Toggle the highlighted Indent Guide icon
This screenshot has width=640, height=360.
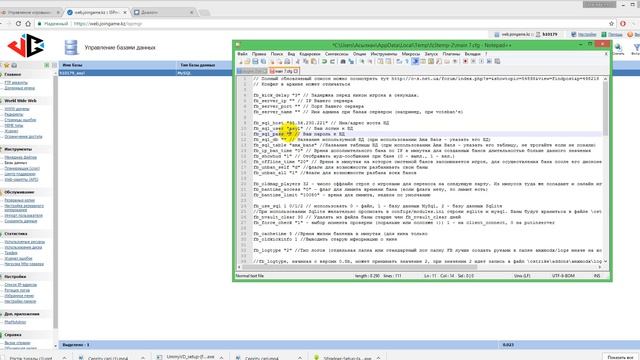(415, 61)
